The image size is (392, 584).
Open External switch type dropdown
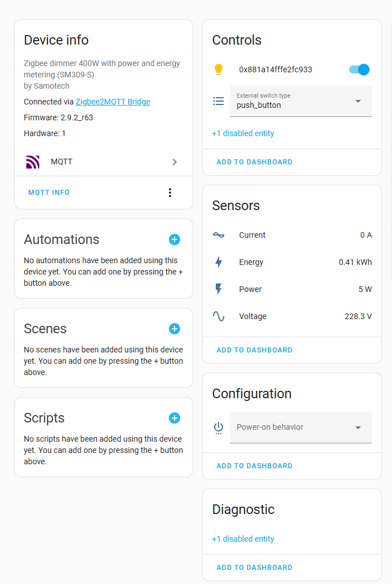click(x=300, y=101)
